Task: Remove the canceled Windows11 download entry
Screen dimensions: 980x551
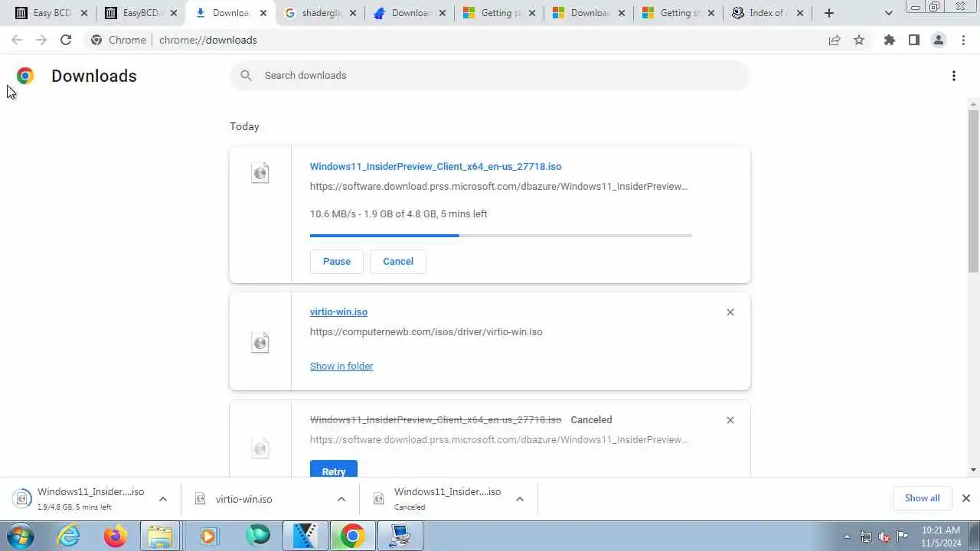Action: coord(730,420)
